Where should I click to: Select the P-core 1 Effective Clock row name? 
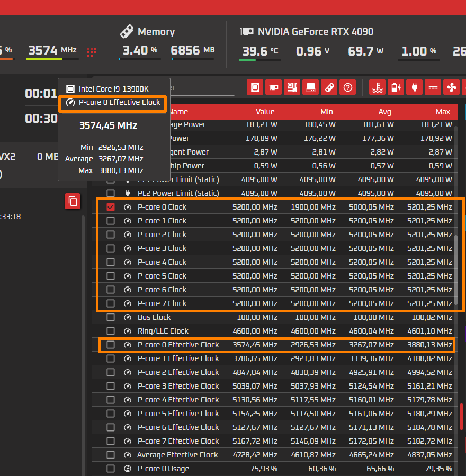[178, 358]
